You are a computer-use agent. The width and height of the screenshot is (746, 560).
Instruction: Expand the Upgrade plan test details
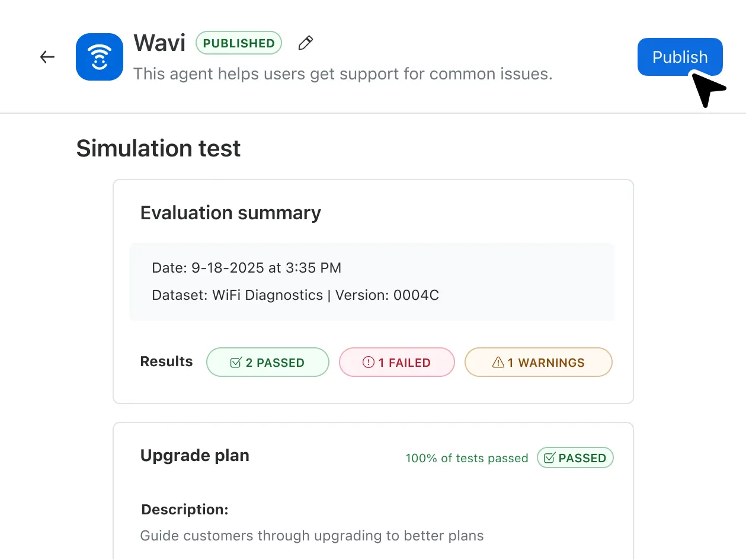[x=195, y=456]
